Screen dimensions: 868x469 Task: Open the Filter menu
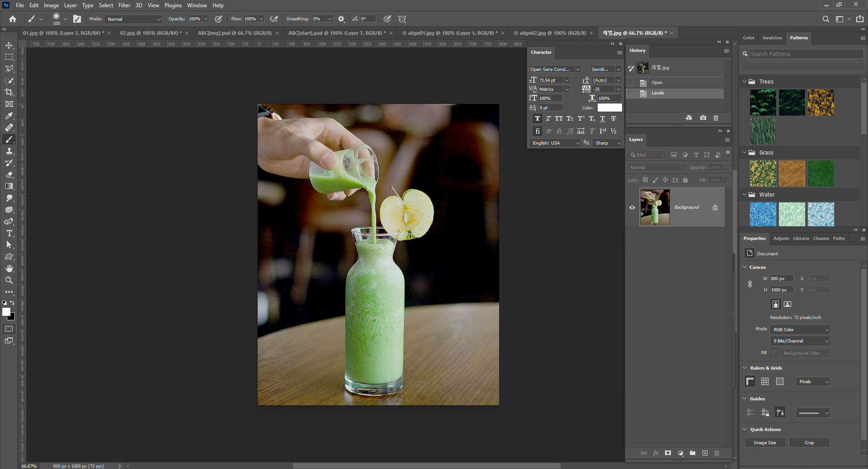click(124, 5)
